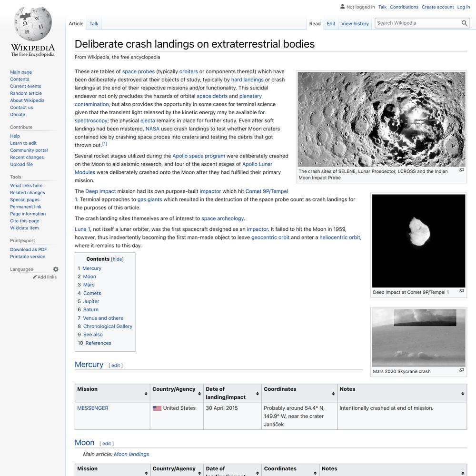This screenshot has height=476, width=476.
Task: Open the Talk tab
Action: click(94, 24)
